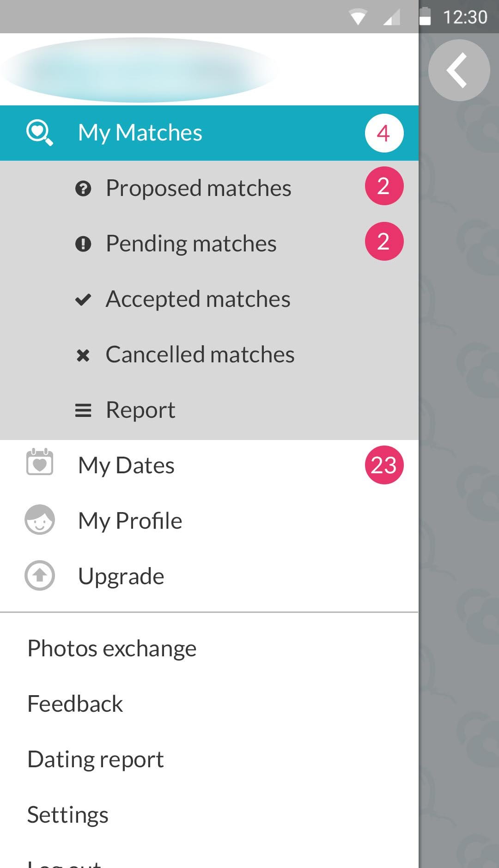Click the X Cancelled matches icon
The height and width of the screenshot is (868, 499).
[83, 355]
